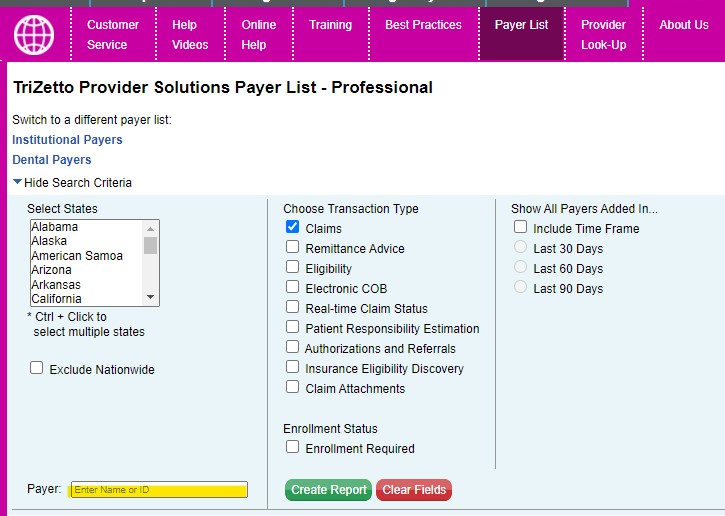Open Best Practices page
The width and height of the screenshot is (725, 516).
423,25
